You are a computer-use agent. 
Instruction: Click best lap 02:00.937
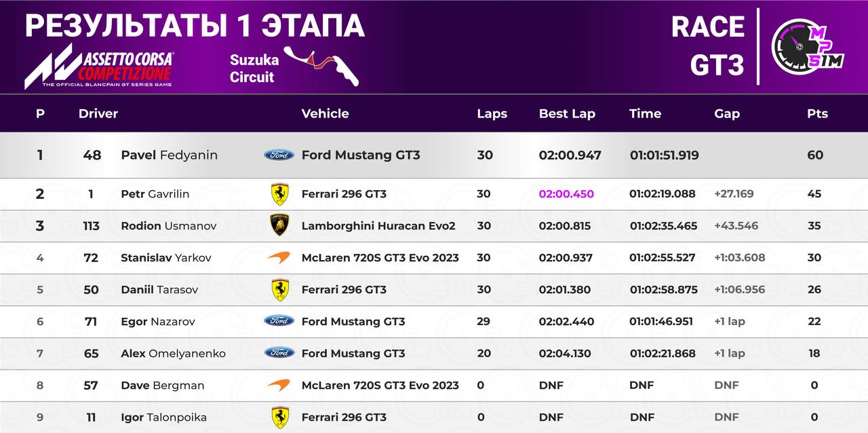click(566, 258)
